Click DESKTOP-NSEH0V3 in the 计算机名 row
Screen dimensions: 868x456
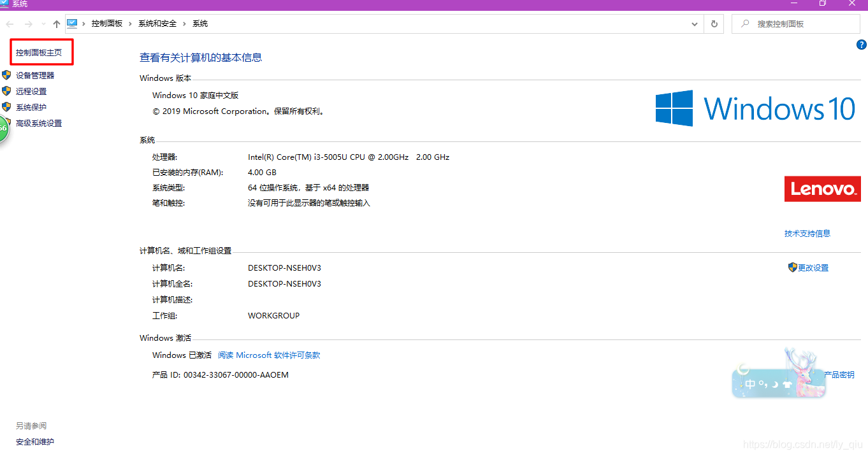point(285,268)
